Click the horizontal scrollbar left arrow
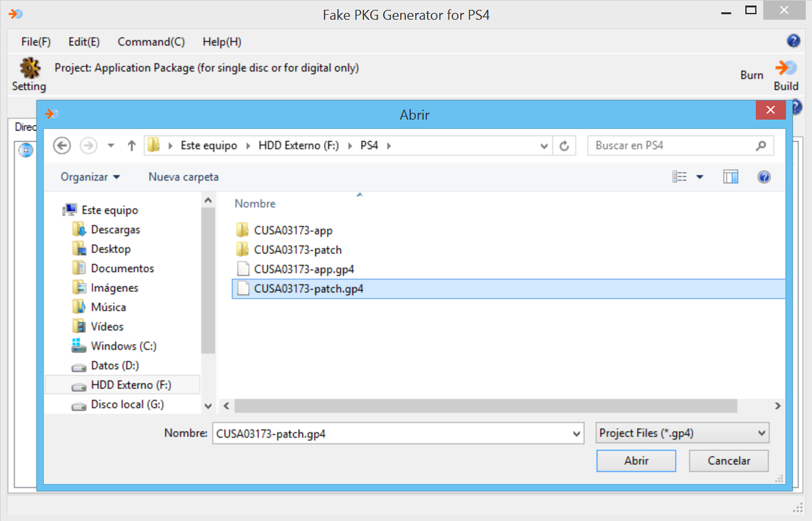The image size is (812, 521). click(x=226, y=406)
